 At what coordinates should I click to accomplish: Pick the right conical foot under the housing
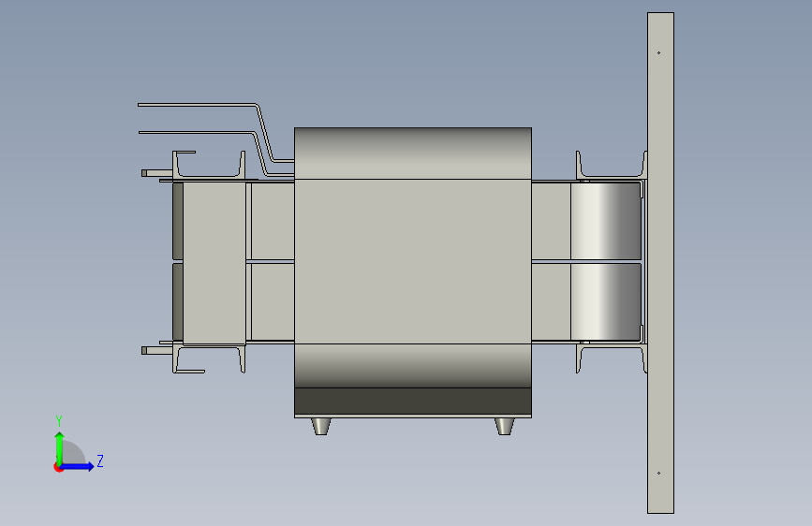pyautogui.click(x=505, y=426)
